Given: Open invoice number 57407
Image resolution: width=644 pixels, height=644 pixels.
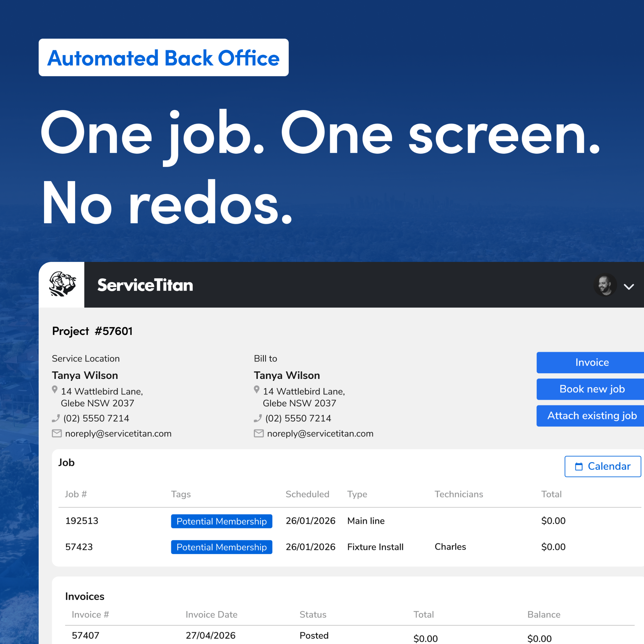Looking at the screenshot, I should [x=86, y=635].
